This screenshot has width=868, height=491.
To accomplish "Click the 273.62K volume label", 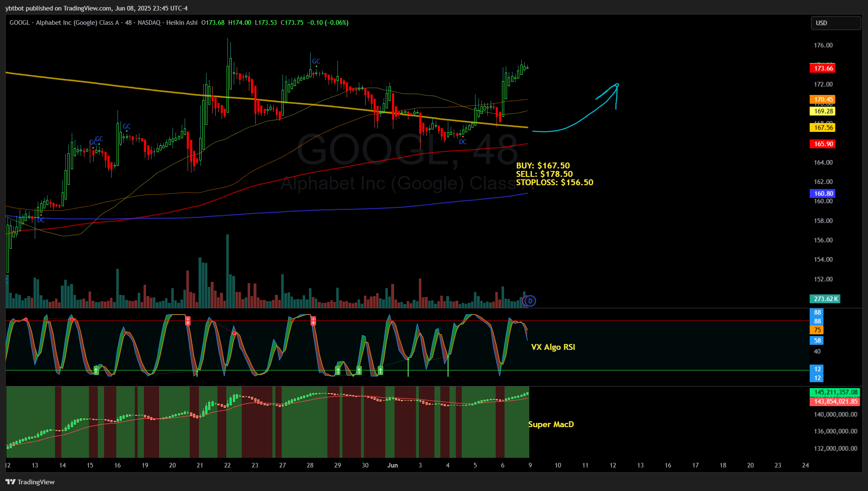I will point(825,299).
